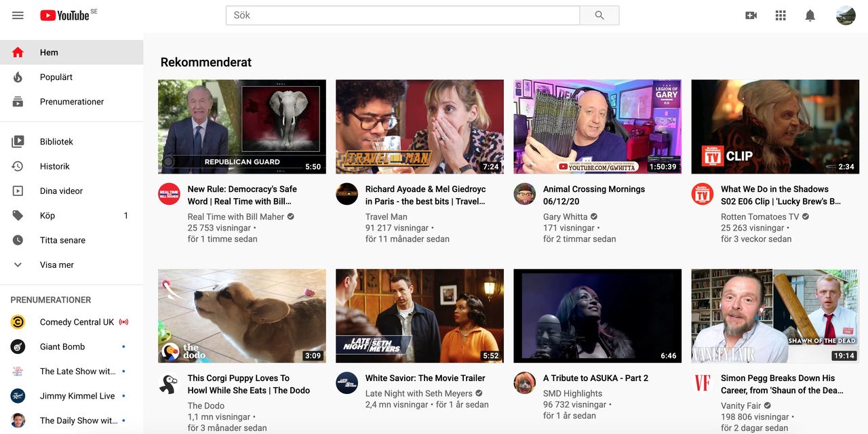Click the Historik clock icon
This screenshot has height=434, width=868.
[18, 166]
